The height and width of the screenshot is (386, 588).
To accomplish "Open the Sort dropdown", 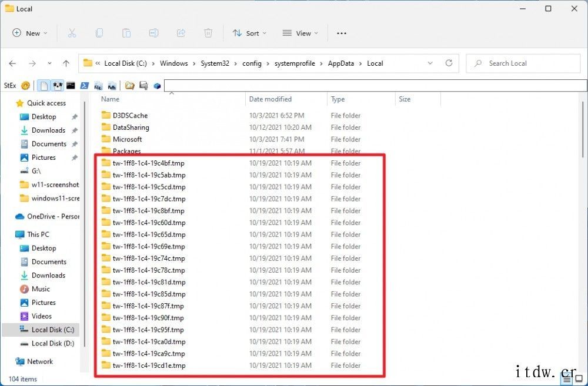I will coord(249,33).
